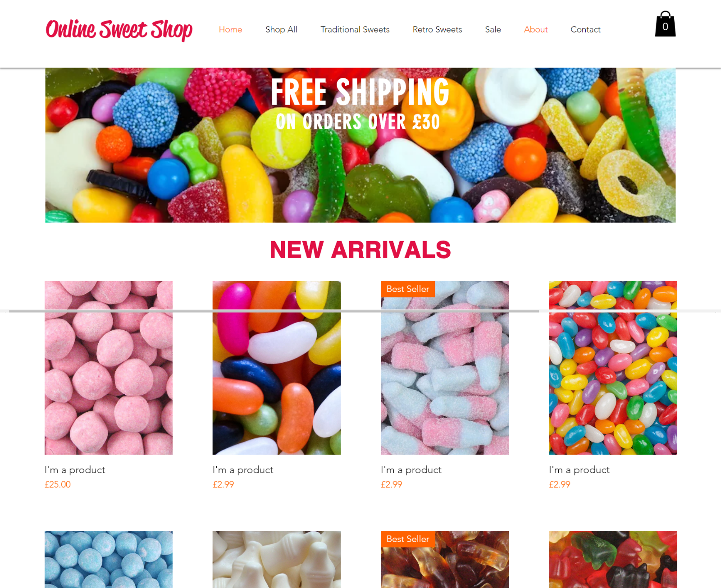Open the pink bonbons product image
The width and height of the screenshot is (721, 588).
[x=109, y=368]
